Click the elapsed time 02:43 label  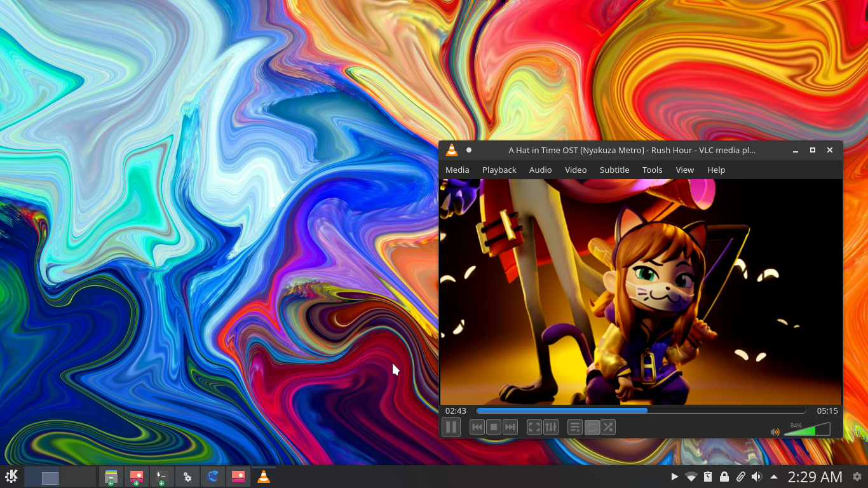pyautogui.click(x=456, y=411)
